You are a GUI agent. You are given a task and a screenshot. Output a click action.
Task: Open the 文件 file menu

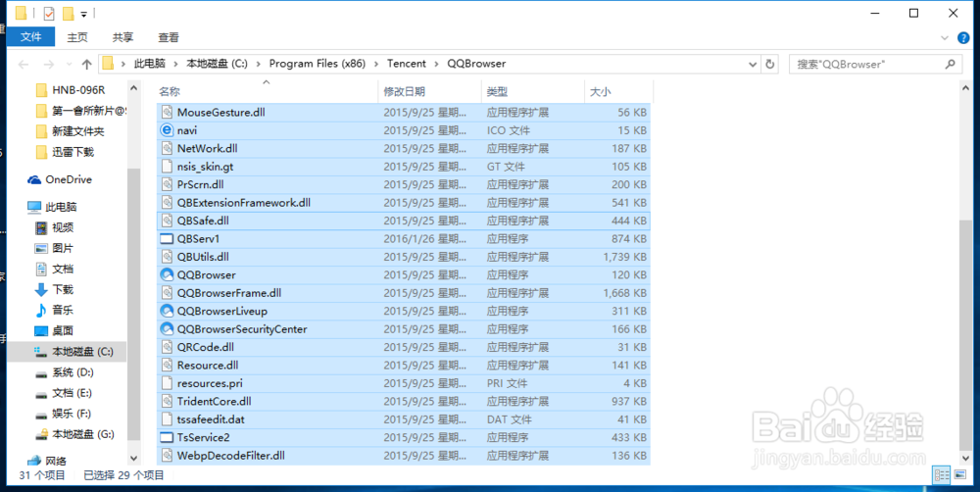(30, 37)
